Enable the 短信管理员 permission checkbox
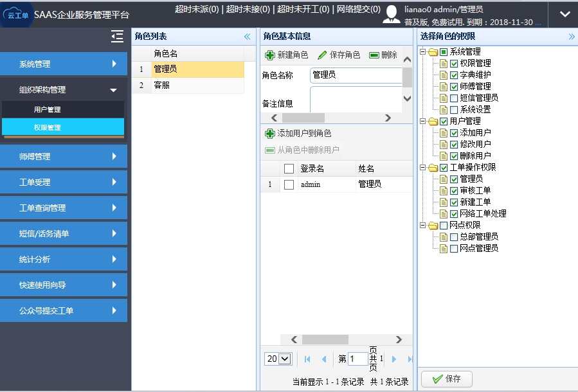The width and height of the screenshot is (578, 392). pyautogui.click(x=454, y=98)
